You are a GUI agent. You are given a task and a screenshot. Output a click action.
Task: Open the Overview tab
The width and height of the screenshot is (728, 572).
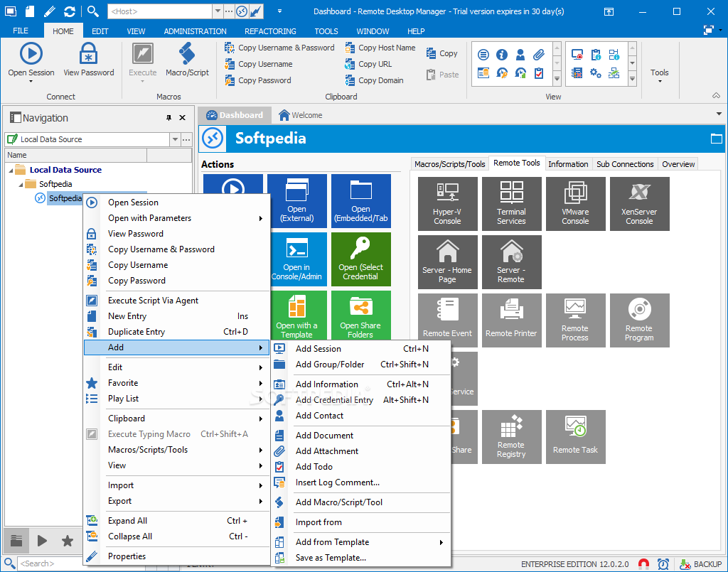click(678, 164)
